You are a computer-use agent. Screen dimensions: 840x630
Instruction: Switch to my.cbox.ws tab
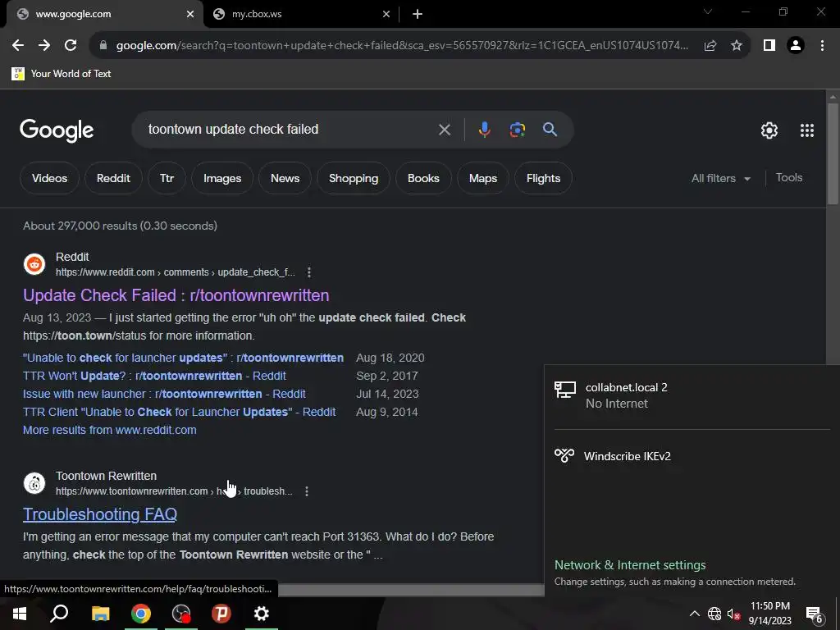click(302, 15)
